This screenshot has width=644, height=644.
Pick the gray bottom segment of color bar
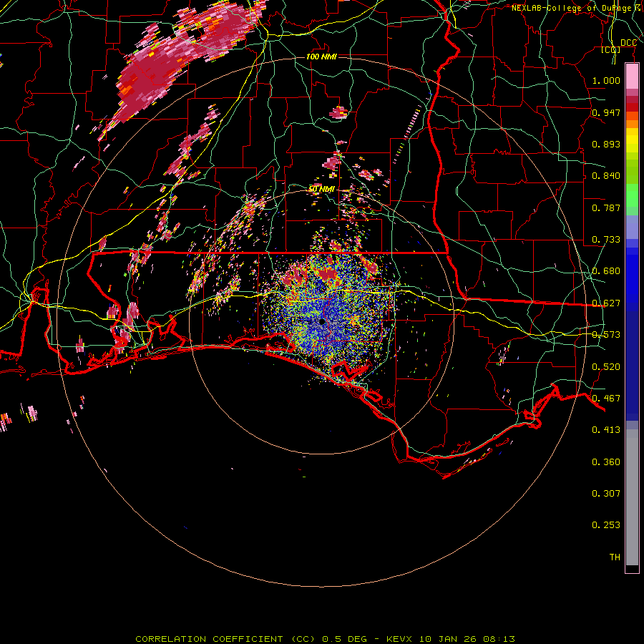pyautogui.click(x=632, y=497)
